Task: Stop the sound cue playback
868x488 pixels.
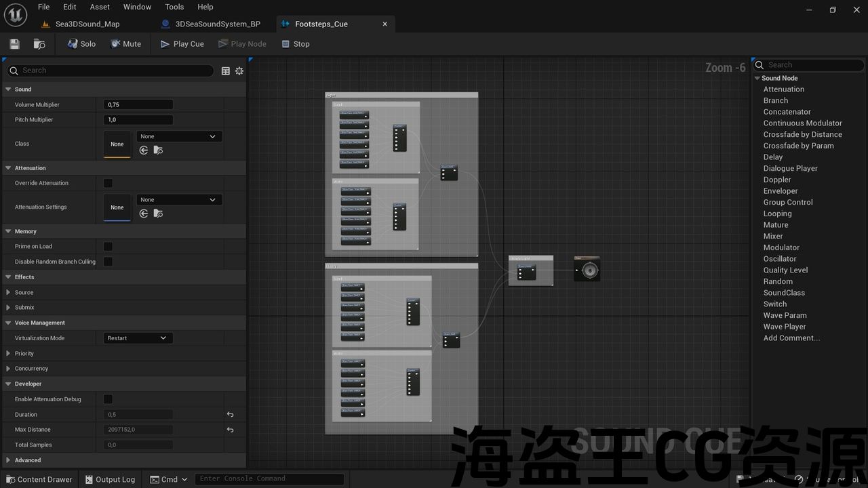Action: tap(295, 44)
